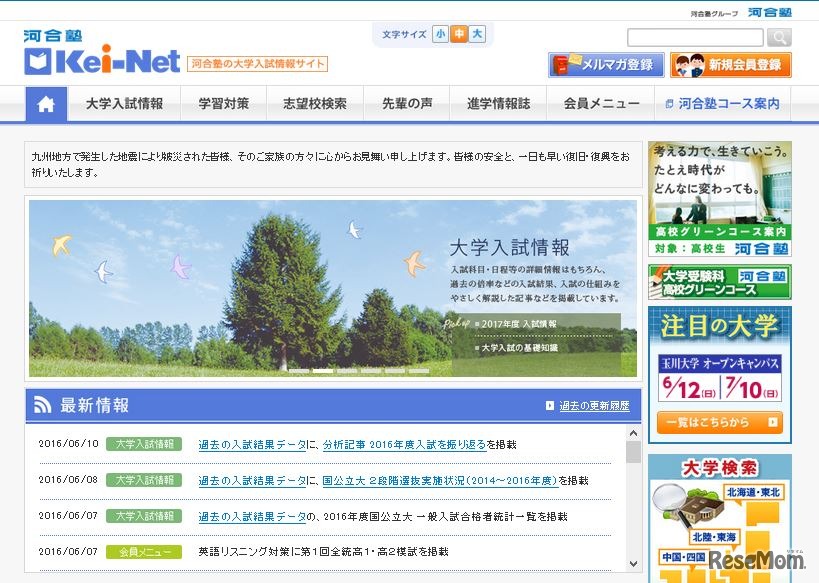Open 玉川大学 オープンキャンパス banner
Image resolution: width=819 pixels, height=583 pixels.
tap(720, 378)
